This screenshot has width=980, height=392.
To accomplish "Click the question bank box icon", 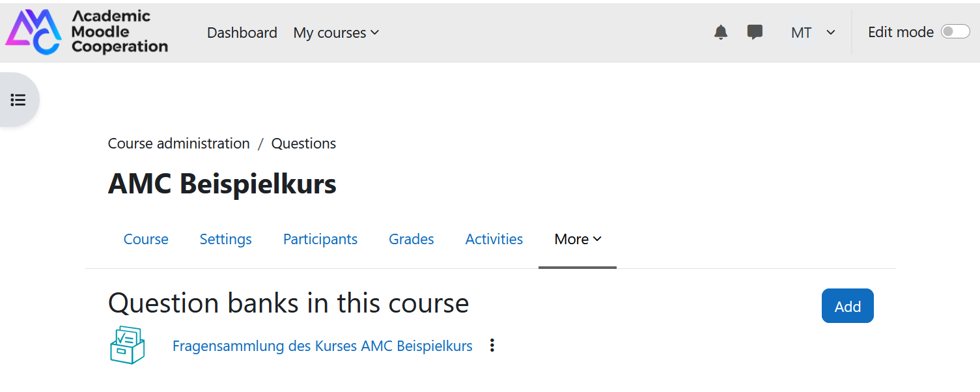I will click(127, 345).
